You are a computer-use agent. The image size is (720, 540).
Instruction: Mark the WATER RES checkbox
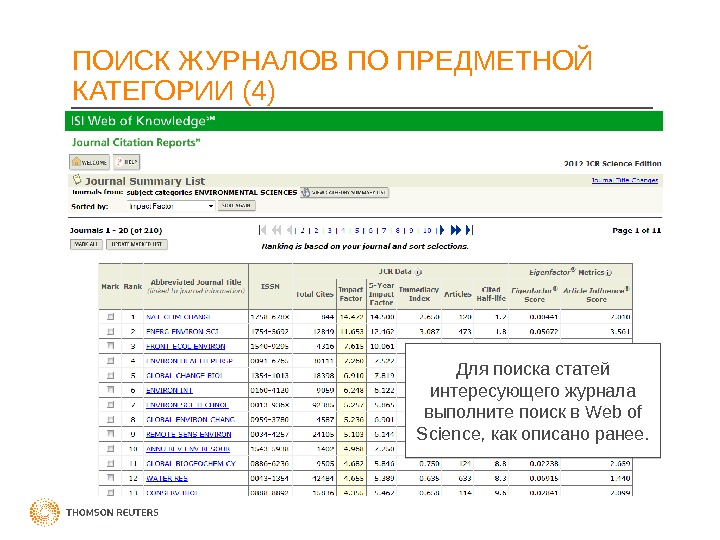point(110,478)
